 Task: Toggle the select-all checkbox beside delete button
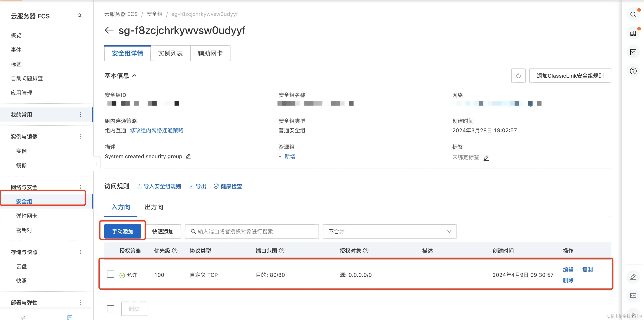(111, 309)
